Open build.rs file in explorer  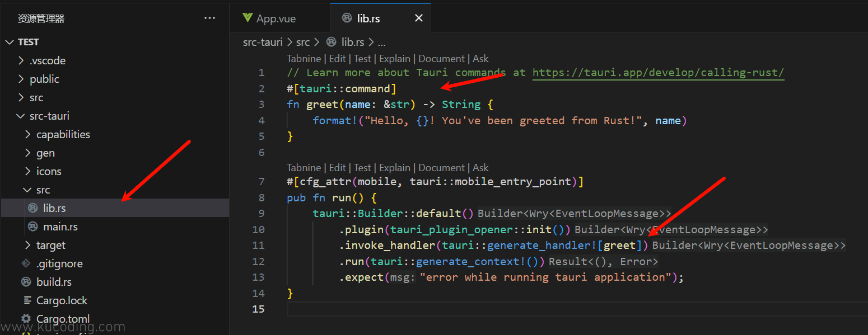[x=114, y=282]
